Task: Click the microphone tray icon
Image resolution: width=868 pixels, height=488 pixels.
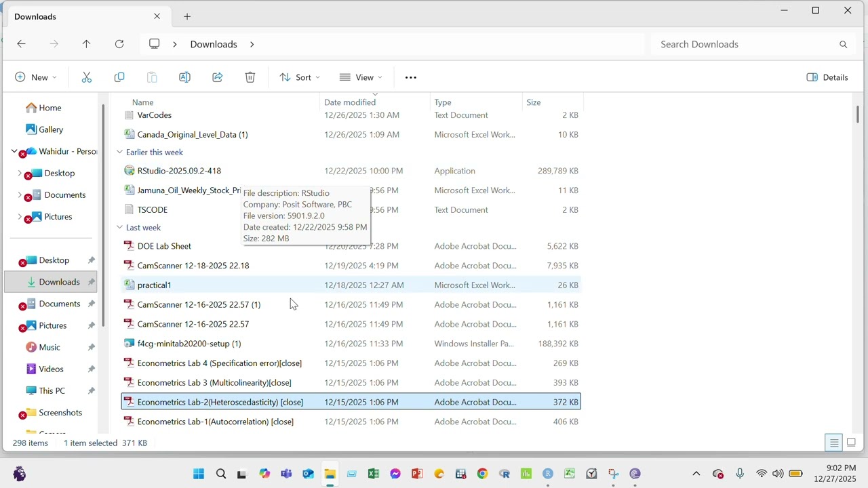Action: click(x=740, y=474)
